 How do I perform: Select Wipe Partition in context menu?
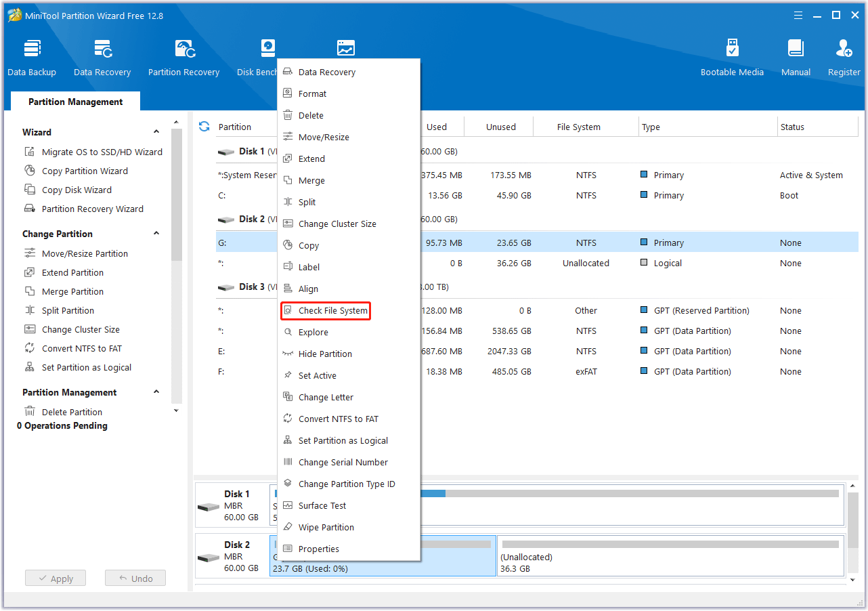(x=349, y=527)
